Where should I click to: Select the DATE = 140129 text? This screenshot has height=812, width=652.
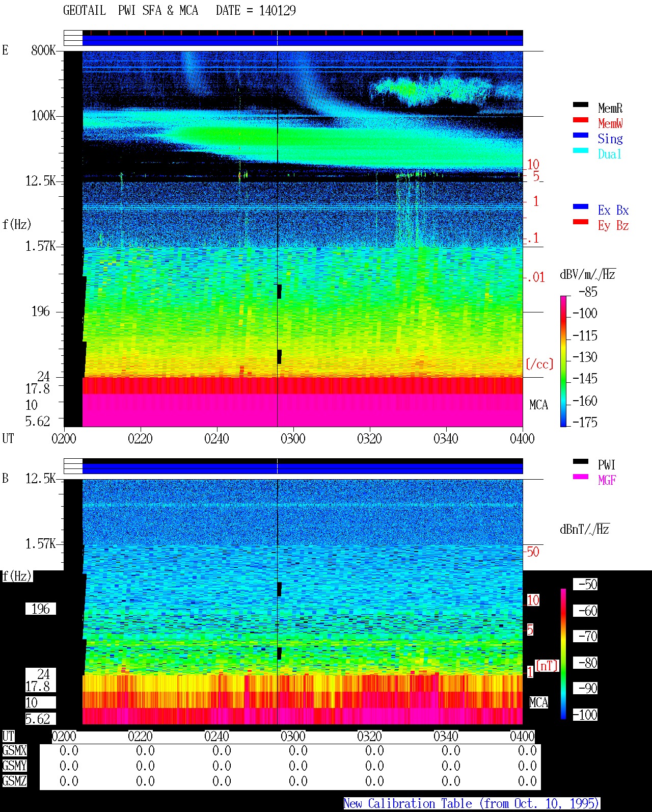coord(256,11)
